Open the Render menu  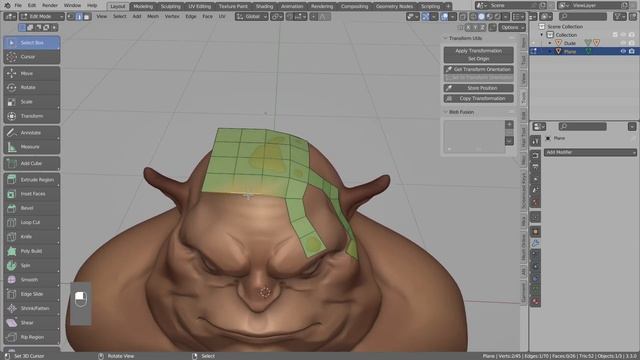coord(50,6)
